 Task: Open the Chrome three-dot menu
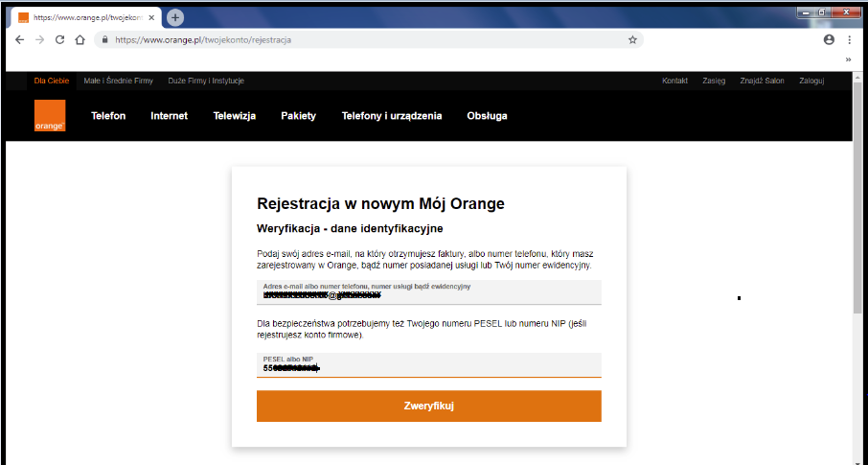pos(849,40)
